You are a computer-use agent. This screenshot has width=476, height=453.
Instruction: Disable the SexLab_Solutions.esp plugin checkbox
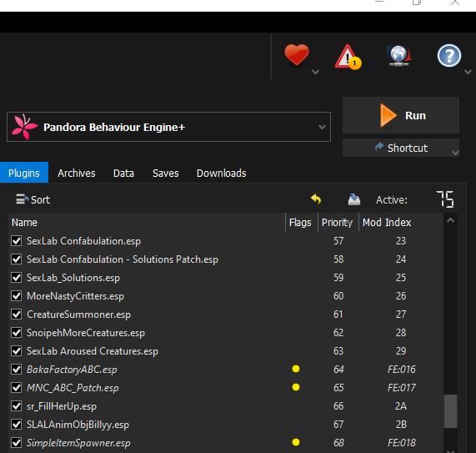pos(16,278)
